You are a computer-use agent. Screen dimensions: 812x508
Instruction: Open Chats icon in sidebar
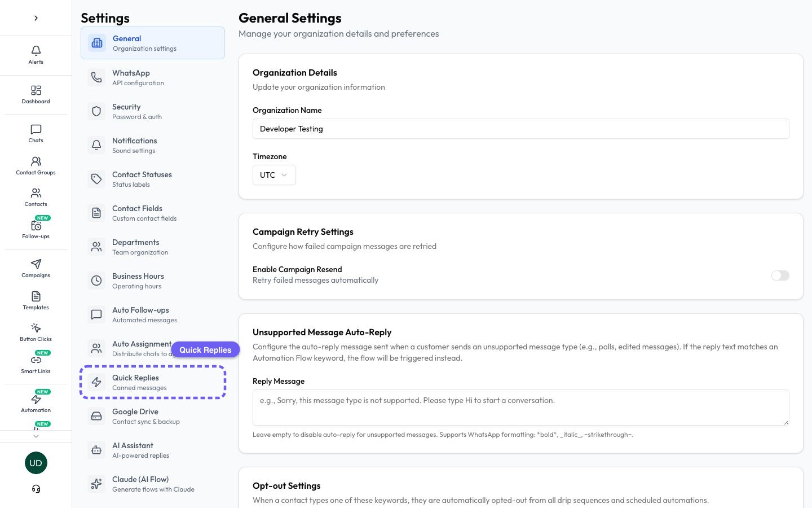click(36, 129)
